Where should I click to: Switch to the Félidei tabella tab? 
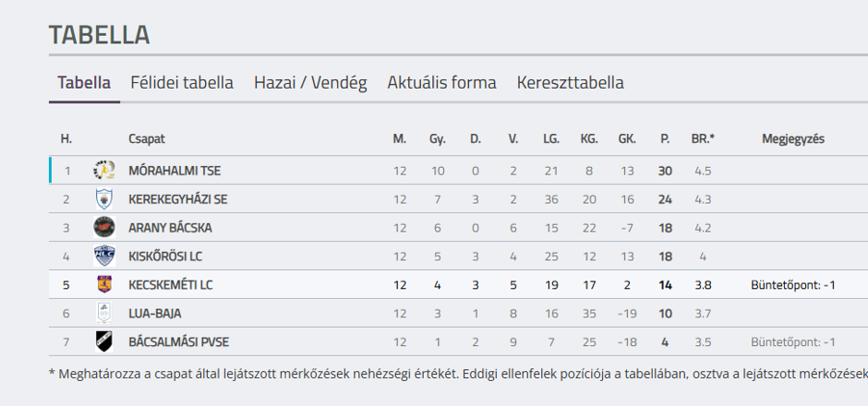(x=182, y=83)
